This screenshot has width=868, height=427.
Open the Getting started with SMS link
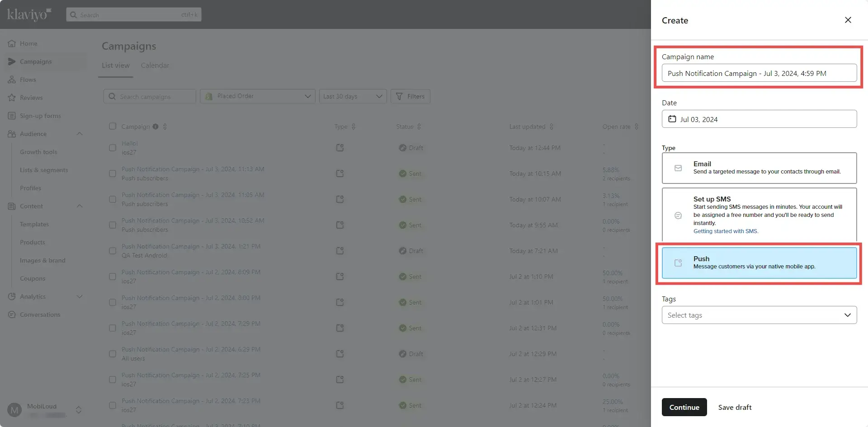coord(726,231)
